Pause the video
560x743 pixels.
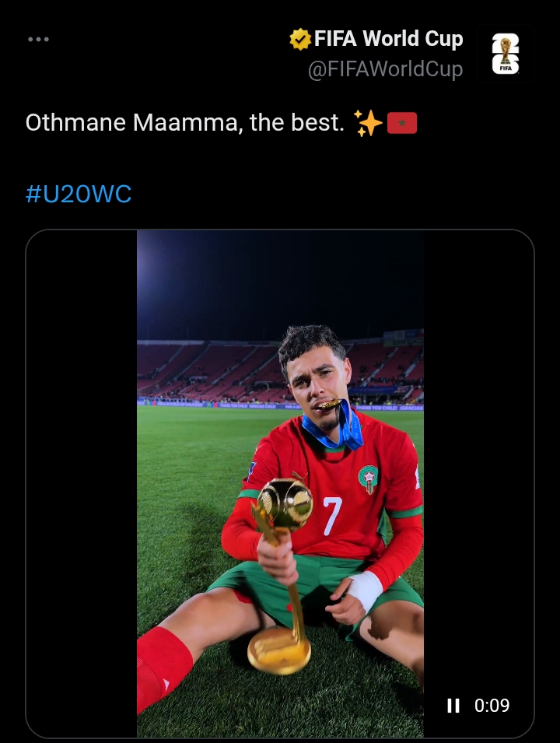coord(453,706)
